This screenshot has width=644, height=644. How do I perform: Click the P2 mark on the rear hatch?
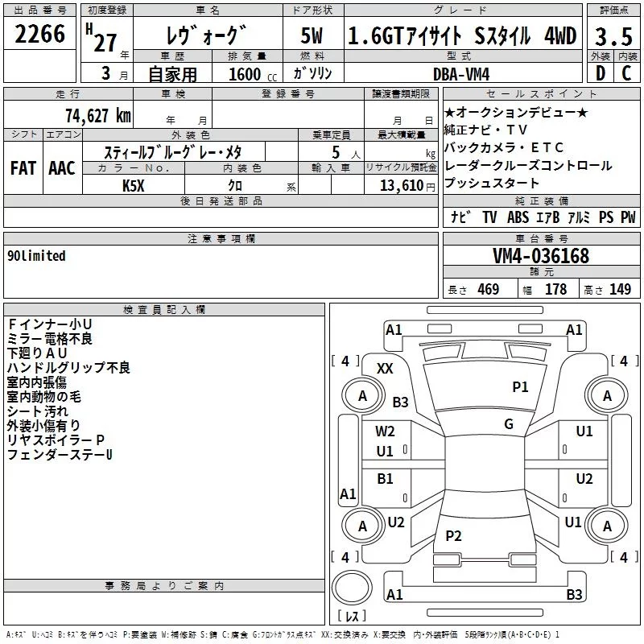(x=453, y=536)
